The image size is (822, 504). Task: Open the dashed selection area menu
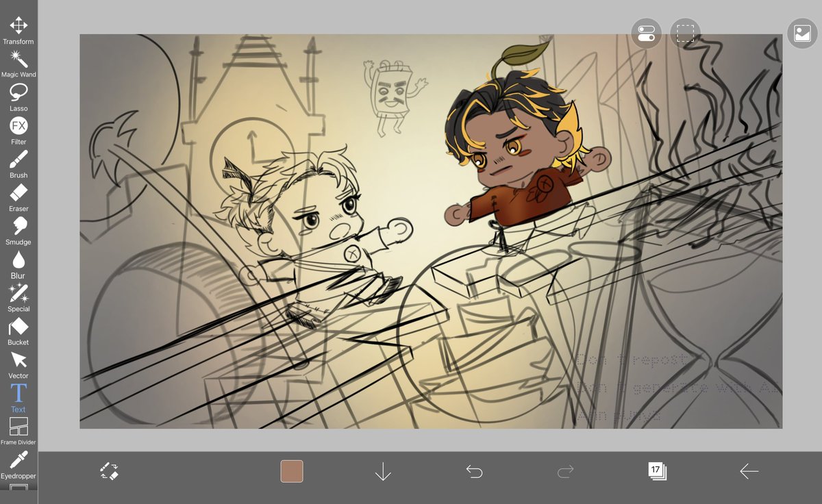click(x=685, y=34)
